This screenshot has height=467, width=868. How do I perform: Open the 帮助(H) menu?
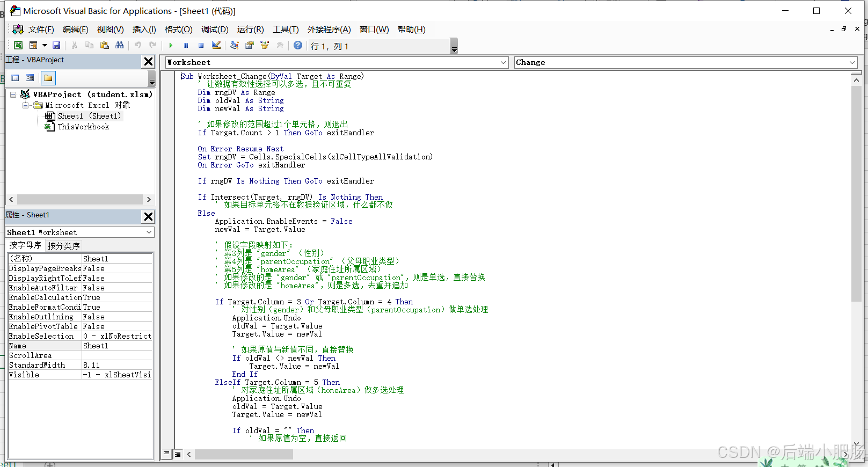[x=412, y=30]
